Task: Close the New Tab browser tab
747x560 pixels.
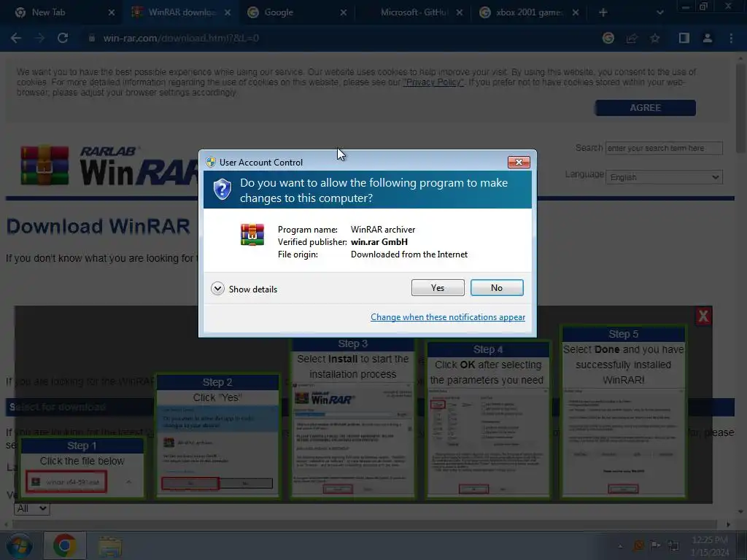Action: coord(112,12)
